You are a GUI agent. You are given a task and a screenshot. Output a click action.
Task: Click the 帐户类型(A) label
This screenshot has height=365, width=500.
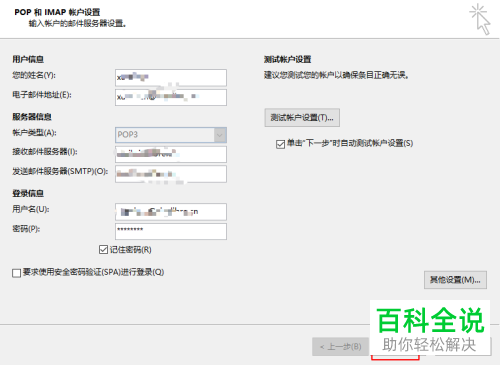pyautogui.click(x=34, y=133)
